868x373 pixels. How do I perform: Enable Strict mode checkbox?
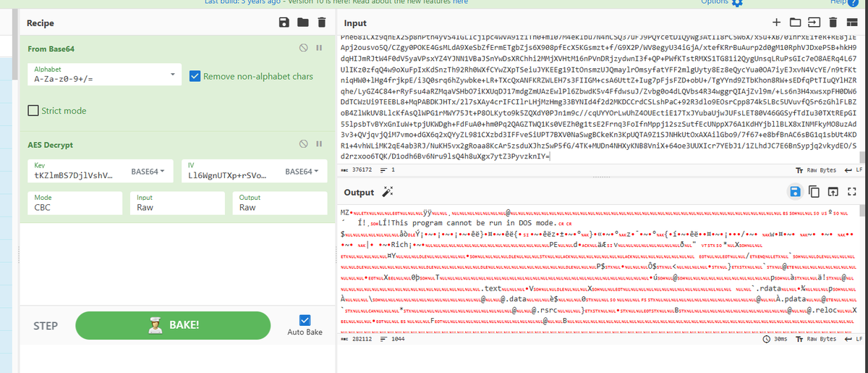(x=33, y=111)
